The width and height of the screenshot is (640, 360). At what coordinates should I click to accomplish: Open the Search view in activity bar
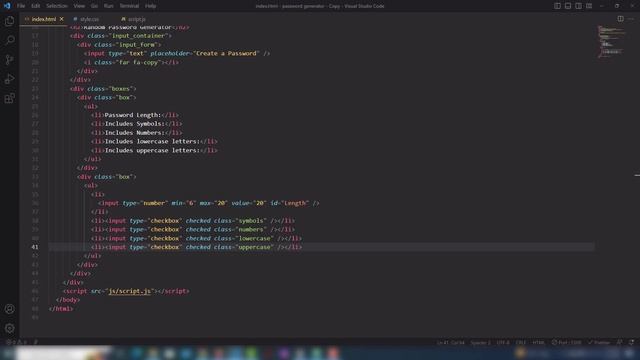[9, 40]
